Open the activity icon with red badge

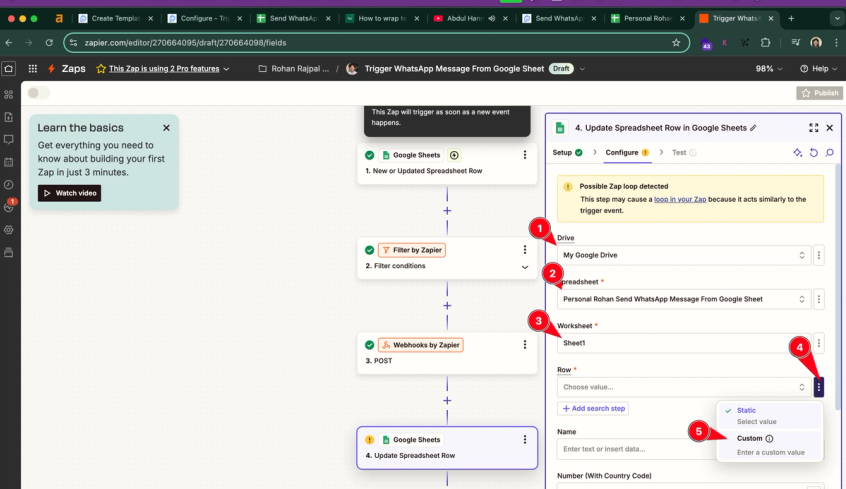(x=9, y=206)
